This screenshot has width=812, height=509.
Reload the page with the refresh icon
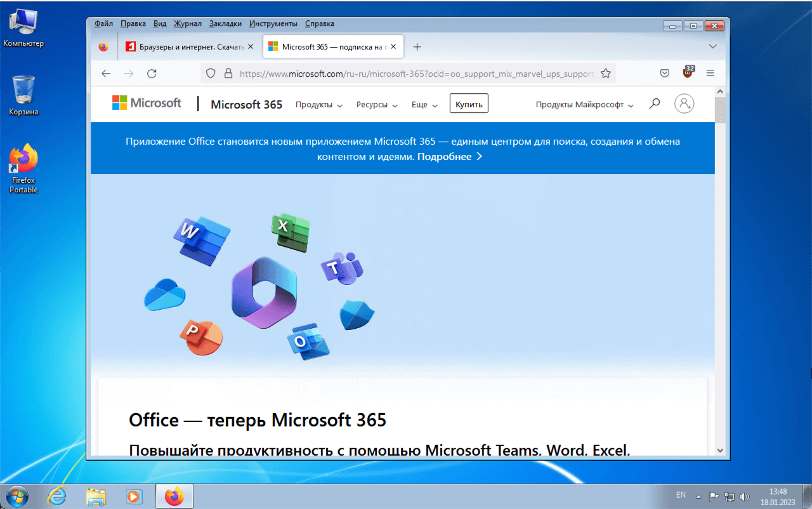pos(152,74)
